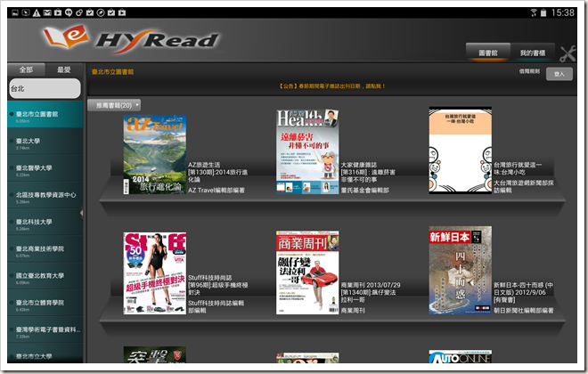Click the Stuff科技時尚誌 第96期 title text
The height and width of the screenshot is (374, 588).
(x=218, y=285)
